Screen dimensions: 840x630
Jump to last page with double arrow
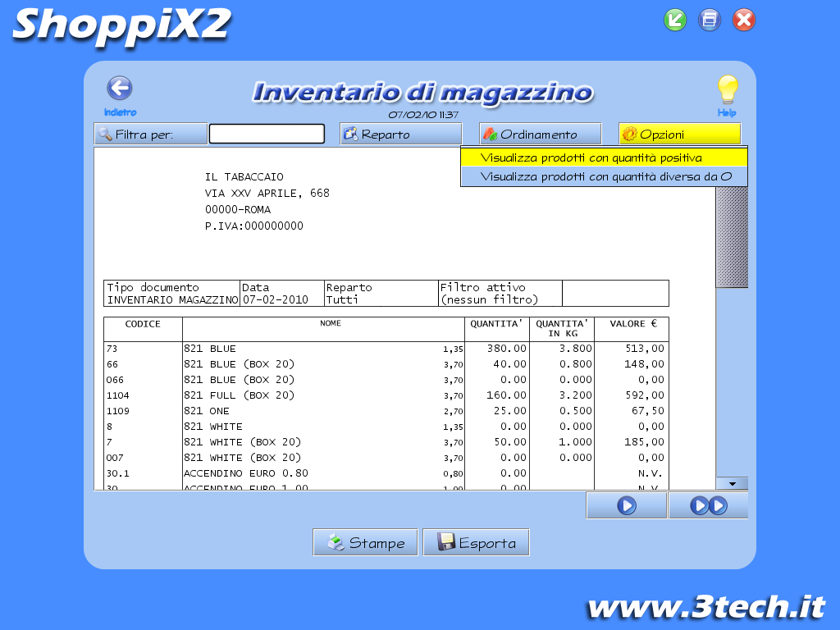[708, 506]
